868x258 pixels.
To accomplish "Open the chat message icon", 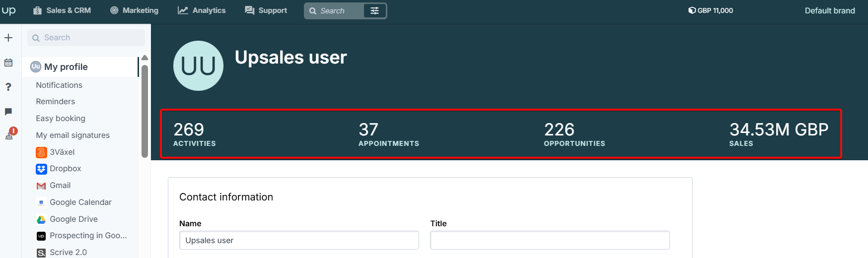I will (8, 112).
